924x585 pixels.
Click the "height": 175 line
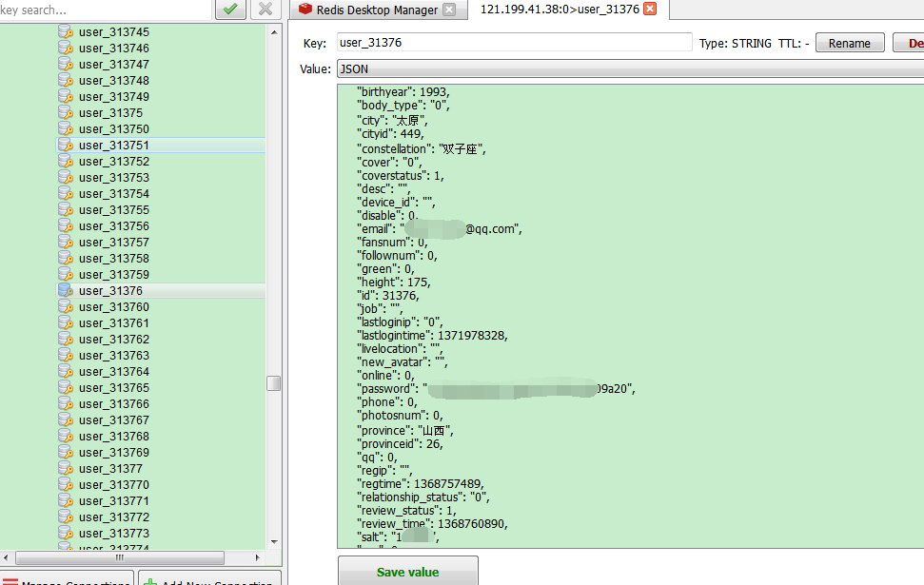[x=394, y=283]
